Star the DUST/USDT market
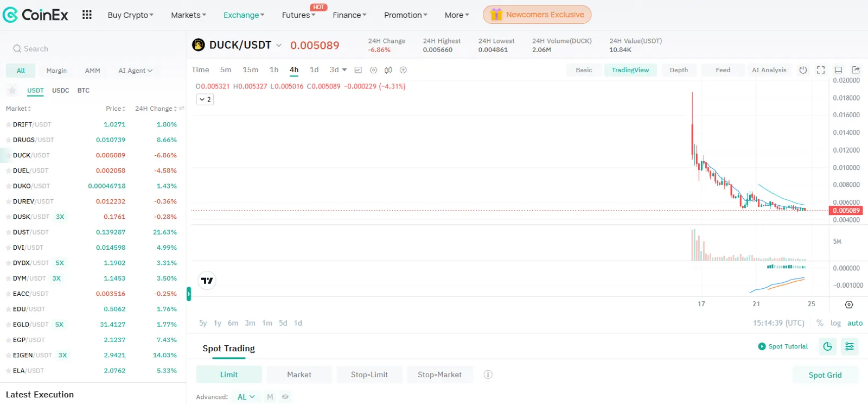 click(8, 232)
